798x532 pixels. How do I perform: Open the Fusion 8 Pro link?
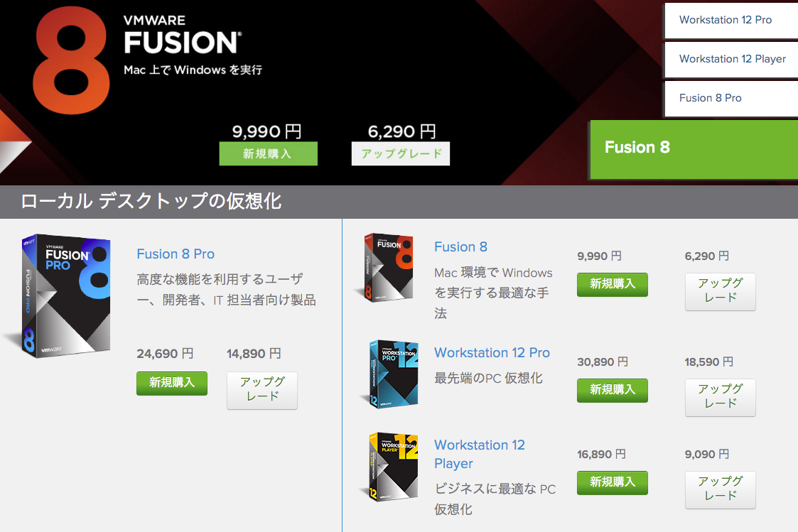click(x=176, y=254)
